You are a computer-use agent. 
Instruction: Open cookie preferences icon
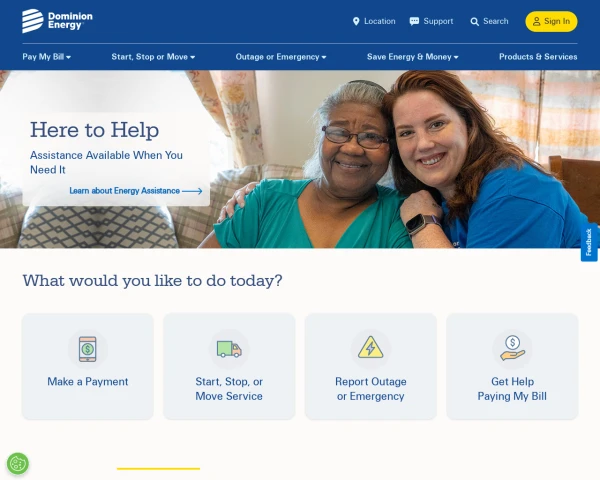[18, 464]
